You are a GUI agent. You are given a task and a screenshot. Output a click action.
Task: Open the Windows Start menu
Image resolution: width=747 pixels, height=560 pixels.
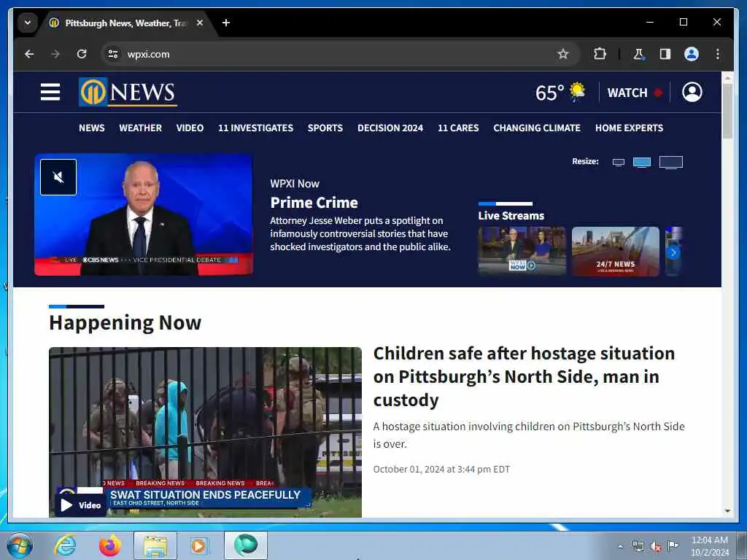20,545
